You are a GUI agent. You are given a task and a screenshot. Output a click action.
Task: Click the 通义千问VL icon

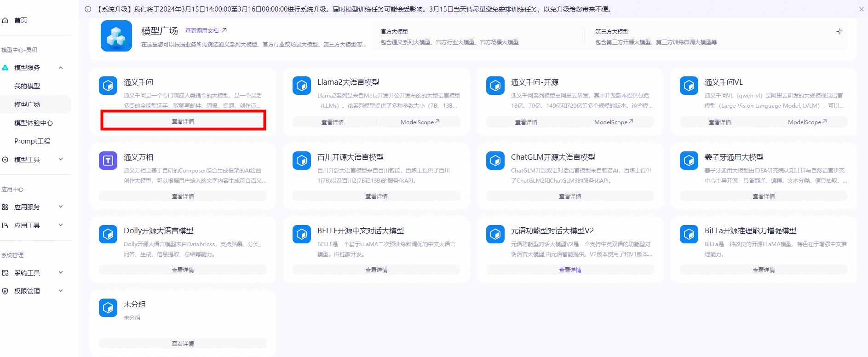689,86
